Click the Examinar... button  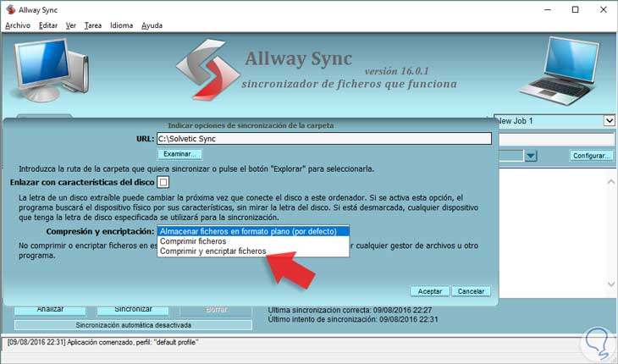[179, 154]
